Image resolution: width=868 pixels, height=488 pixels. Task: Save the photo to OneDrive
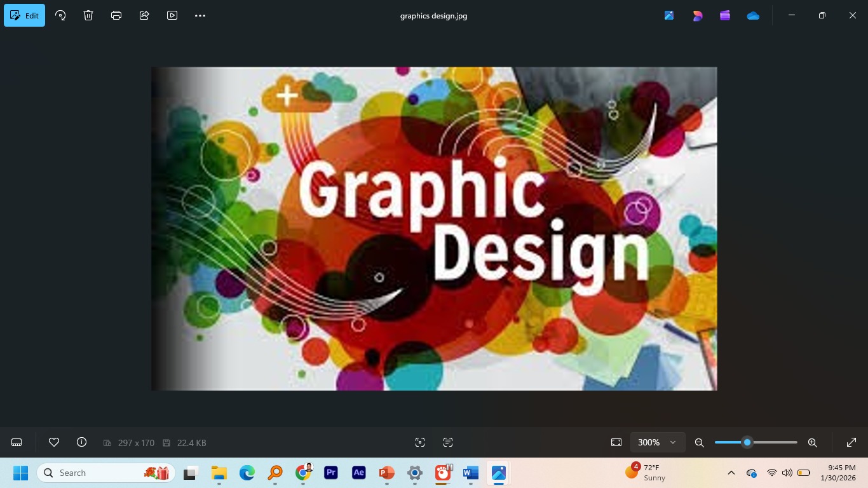click(753, 15)
